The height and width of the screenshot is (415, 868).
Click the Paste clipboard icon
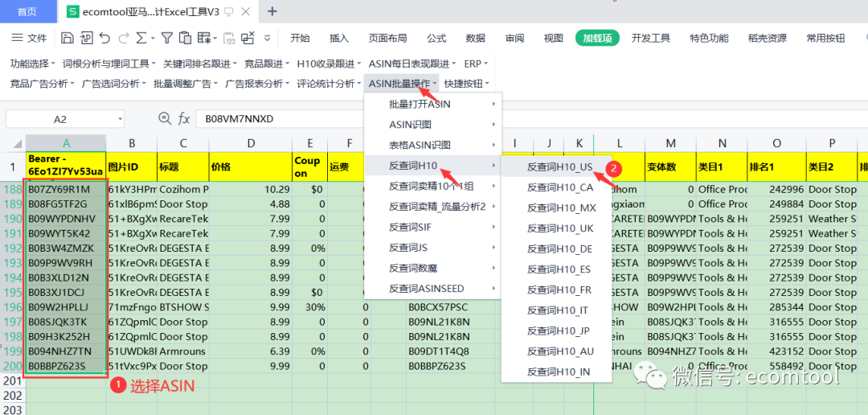tap(186, 38)
